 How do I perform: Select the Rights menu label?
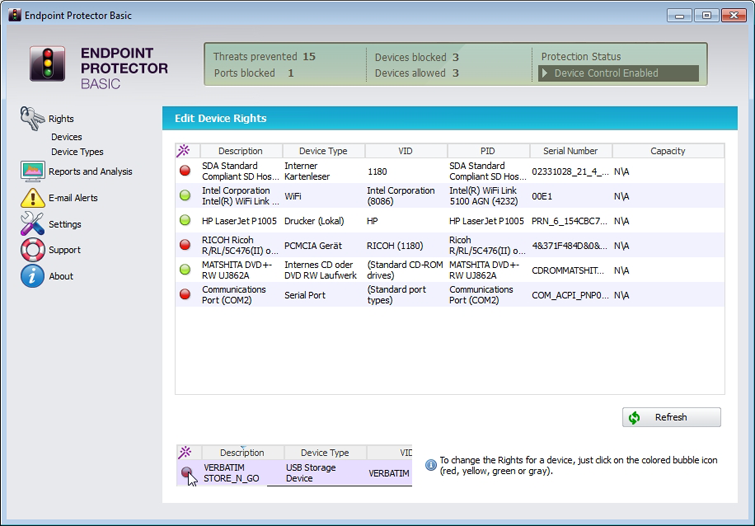click(61, 118)
